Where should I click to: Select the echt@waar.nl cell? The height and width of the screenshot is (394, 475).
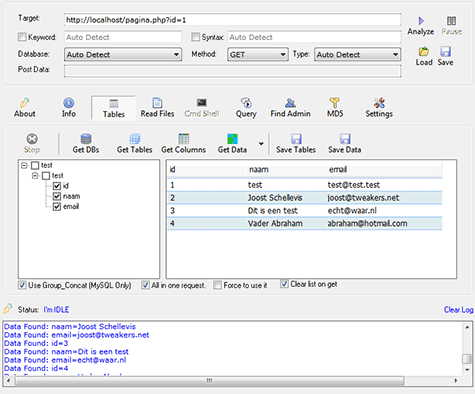(x=352, y=211)
